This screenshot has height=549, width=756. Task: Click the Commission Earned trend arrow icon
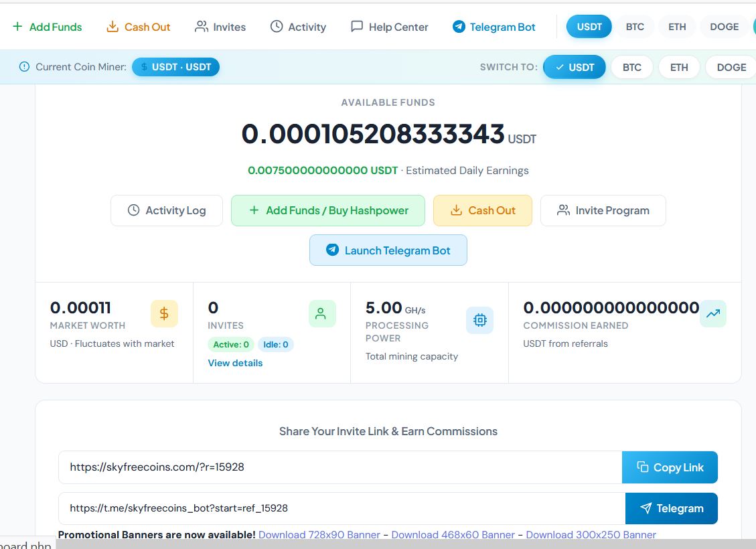coord(712,313)
